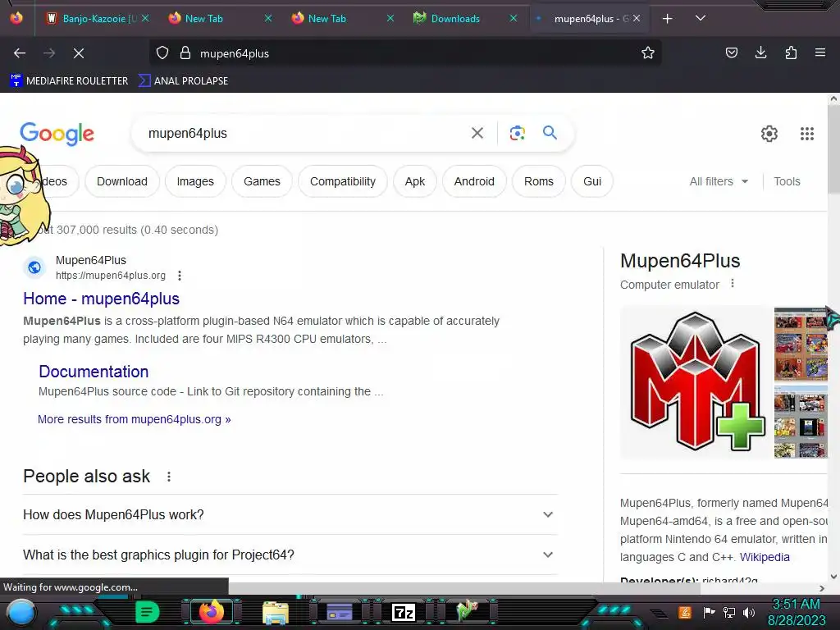Go back to the previous page

click(x=20, y=53)
